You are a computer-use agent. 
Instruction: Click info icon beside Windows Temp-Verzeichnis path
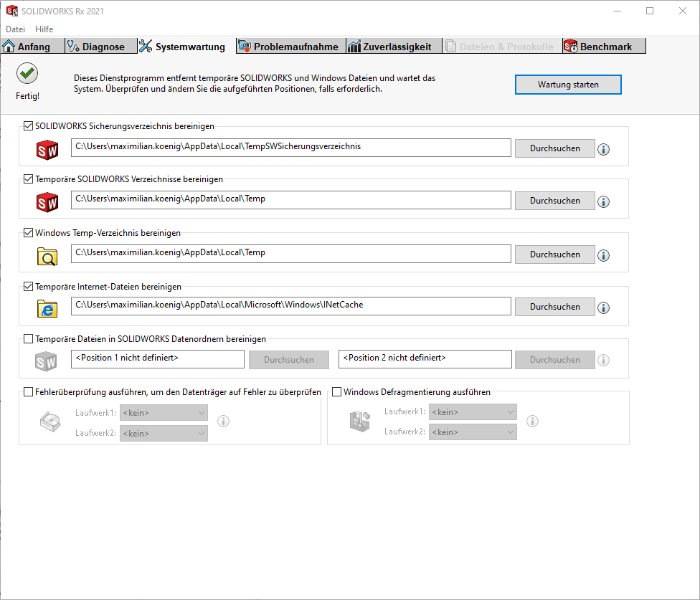click(603, 255)
